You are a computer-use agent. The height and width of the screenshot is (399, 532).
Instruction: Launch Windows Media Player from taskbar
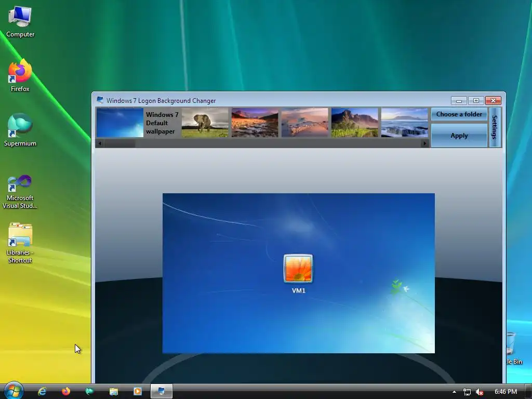pos(137,391)
